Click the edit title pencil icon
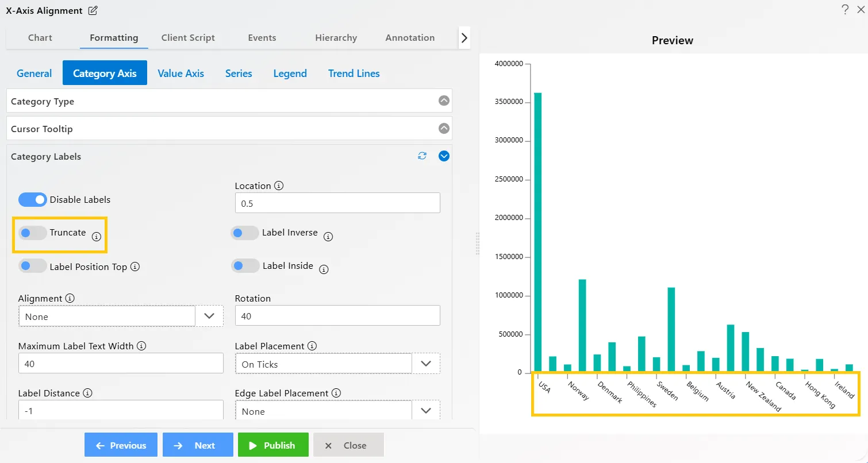 pyautogui.click(x=93, y=10)
